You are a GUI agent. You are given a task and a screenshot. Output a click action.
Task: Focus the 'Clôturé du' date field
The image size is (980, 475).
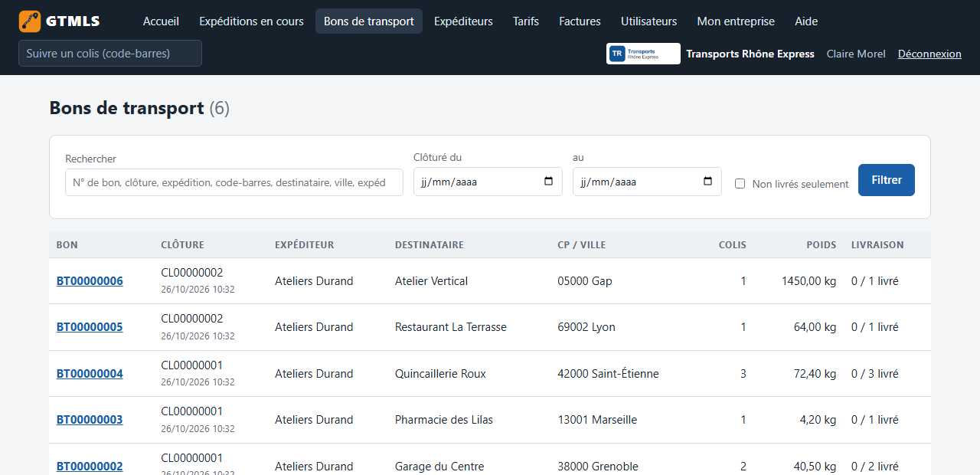tap(488, 182)
